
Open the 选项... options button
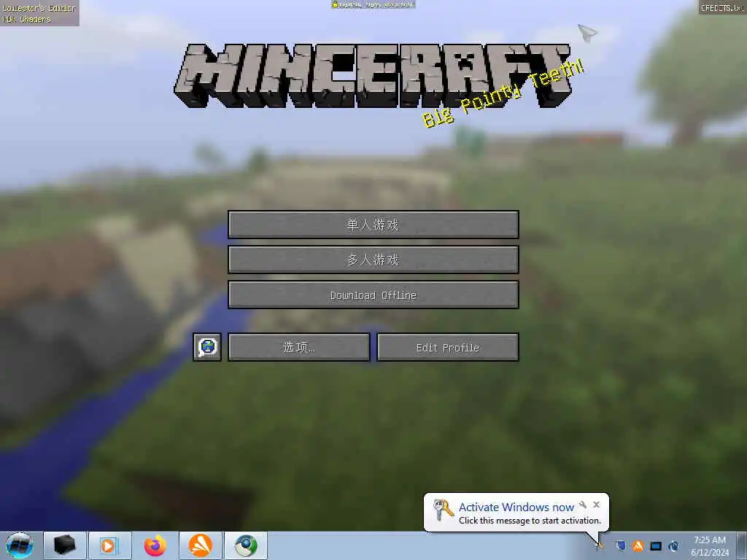(298, 347)
